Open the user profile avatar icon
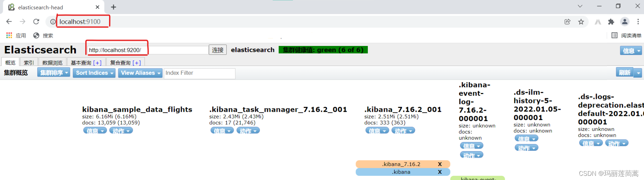 [625, 22]
